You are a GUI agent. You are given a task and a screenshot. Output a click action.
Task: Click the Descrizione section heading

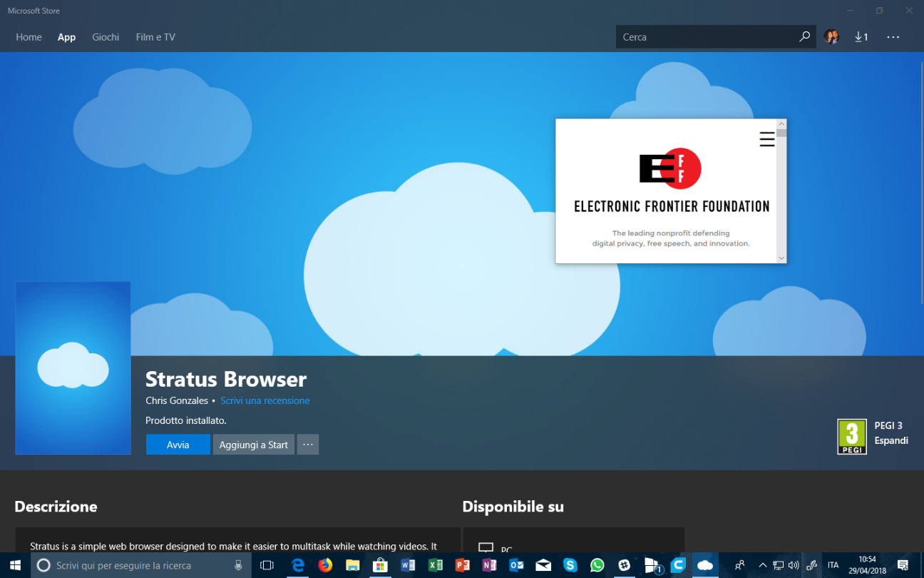(56, 507)
